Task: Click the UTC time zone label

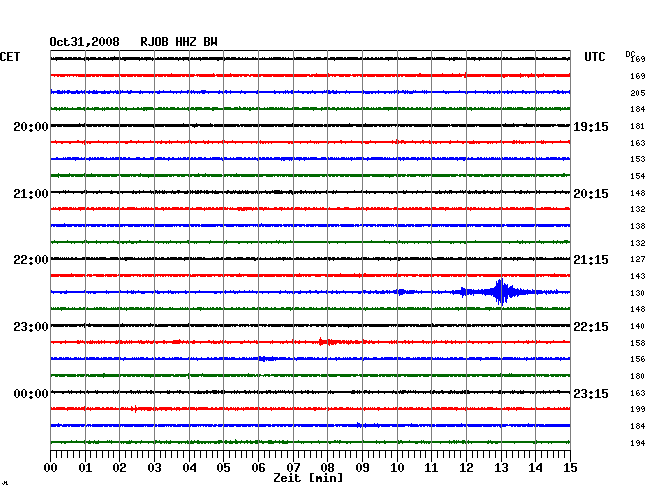Action: [594, 57]
